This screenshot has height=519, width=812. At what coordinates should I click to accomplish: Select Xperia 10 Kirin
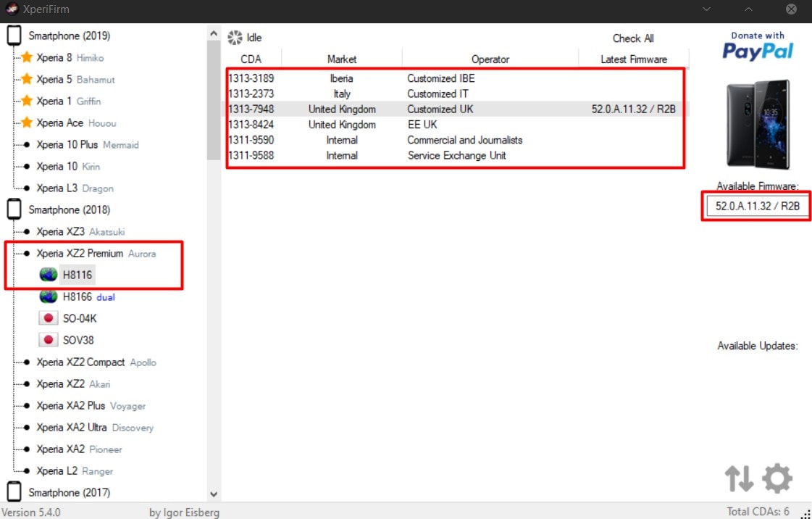point(68,166)
